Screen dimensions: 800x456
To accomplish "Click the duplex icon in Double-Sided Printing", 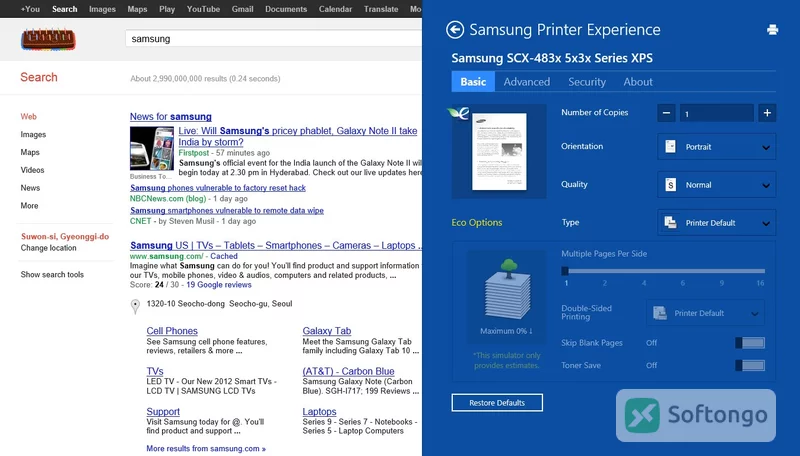I will pos(660,313).
